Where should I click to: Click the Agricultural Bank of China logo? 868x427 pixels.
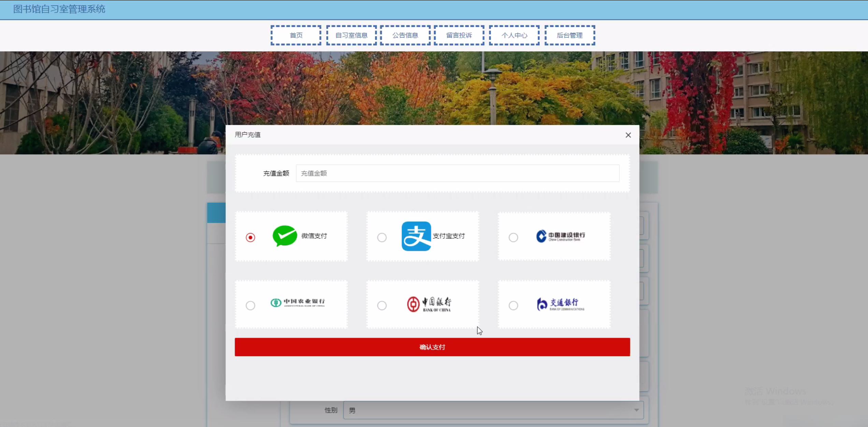pyautogui.click(x=298, y=303)
